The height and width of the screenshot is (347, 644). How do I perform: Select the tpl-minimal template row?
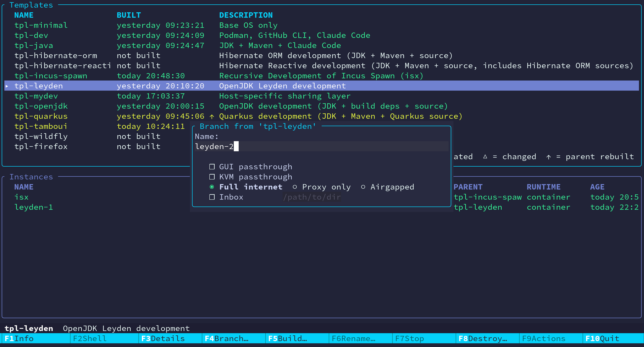(x=321, y=25)
